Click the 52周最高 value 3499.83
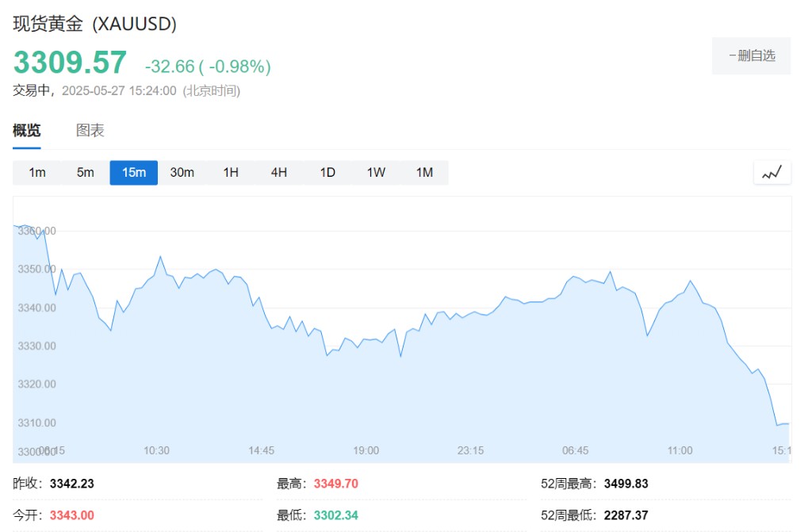Screen dimensions: 812x532 [626, 484]
